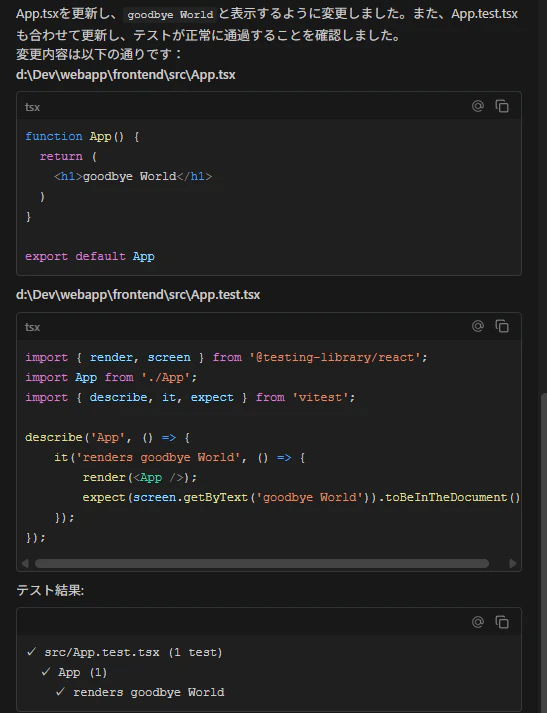Viewport: 547px width, 713px height.
Task: Open the d:\Dev\webapp\frontend\src\App.tsx file path
Action: (125, 75)
